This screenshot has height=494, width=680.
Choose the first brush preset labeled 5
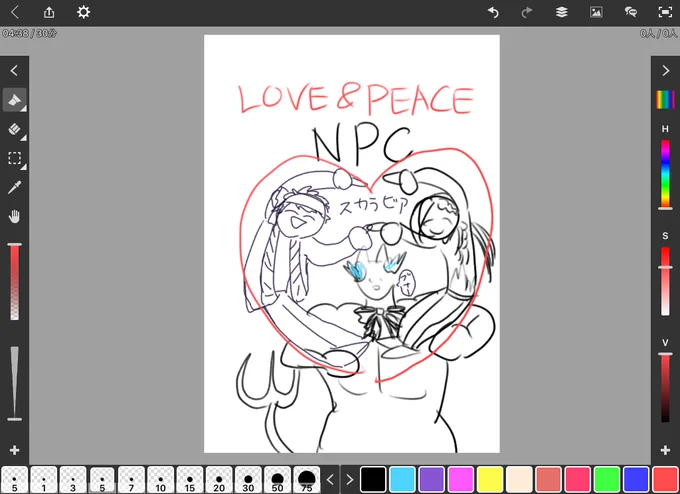pyautogui.click(x=15, y=480)
